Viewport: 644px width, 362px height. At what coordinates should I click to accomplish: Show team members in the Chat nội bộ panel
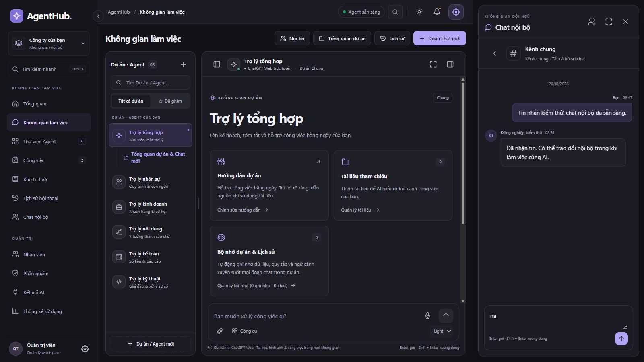point(592,22)
